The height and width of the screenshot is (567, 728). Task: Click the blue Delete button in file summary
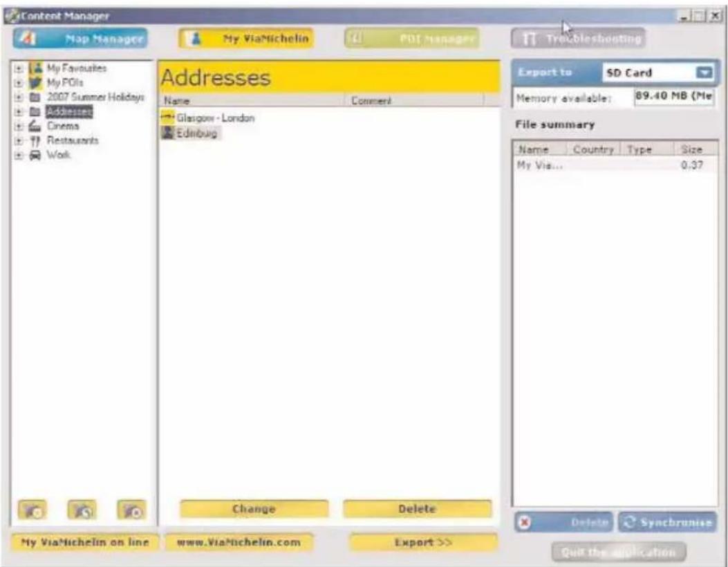click(563, 523)
